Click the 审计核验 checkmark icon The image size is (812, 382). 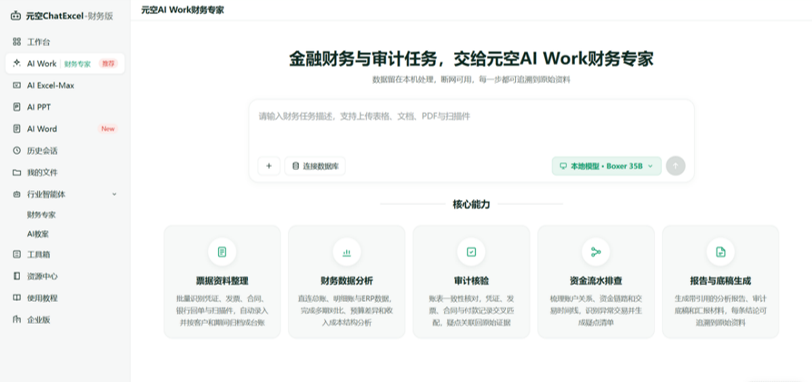[471, 252]
